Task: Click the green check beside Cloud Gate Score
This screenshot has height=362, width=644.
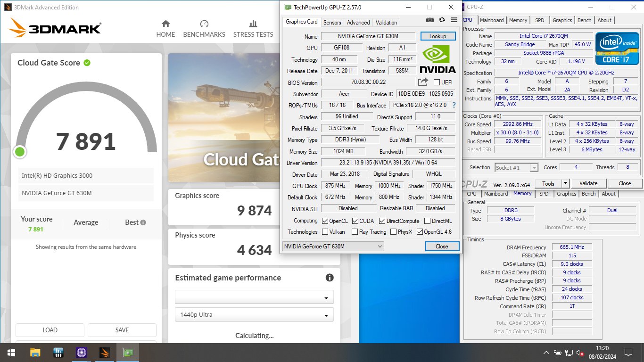Action: pos(87,63)
